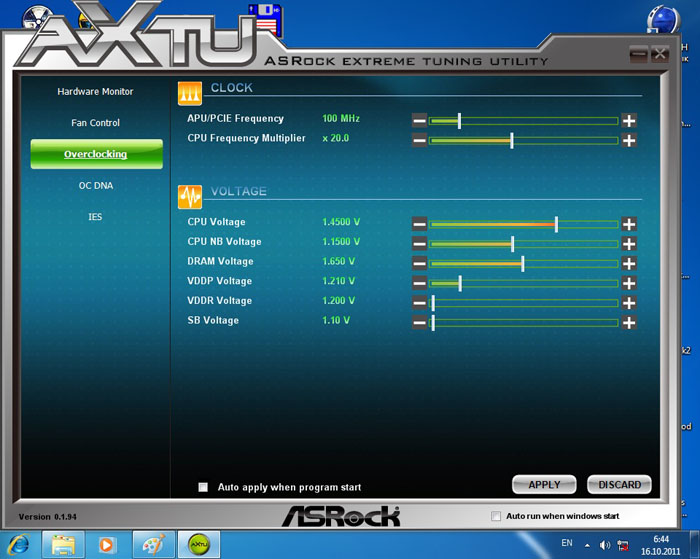The image size is (700, 559).
Task: Reduce DRAM Voltage with minus button
Action: click(x=419, y=263)
